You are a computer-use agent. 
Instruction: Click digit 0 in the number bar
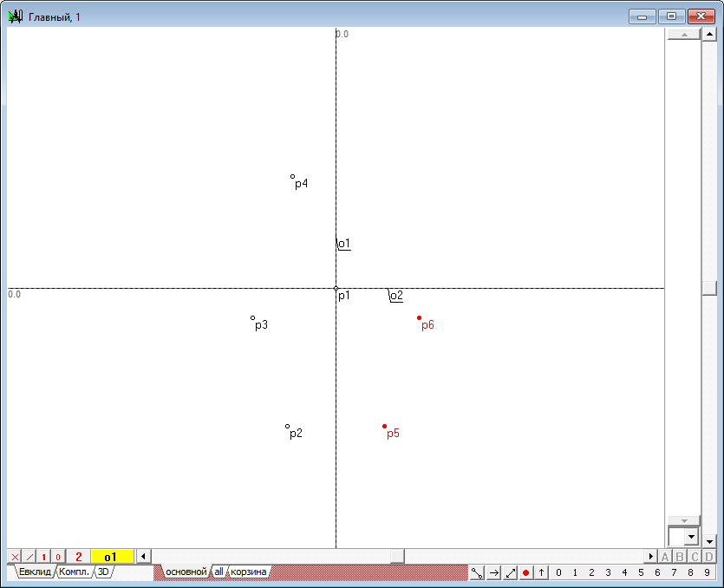[x=558, y=572]
